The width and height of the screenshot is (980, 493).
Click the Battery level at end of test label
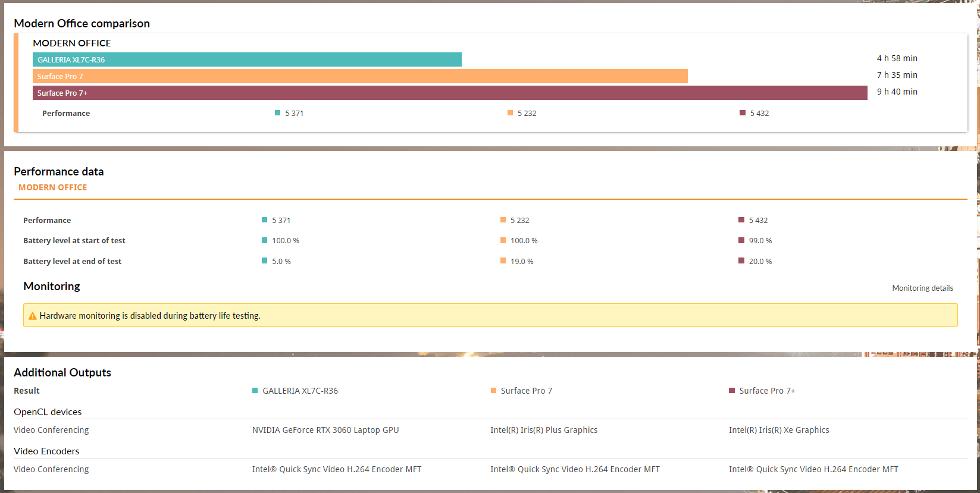point(72,262)
